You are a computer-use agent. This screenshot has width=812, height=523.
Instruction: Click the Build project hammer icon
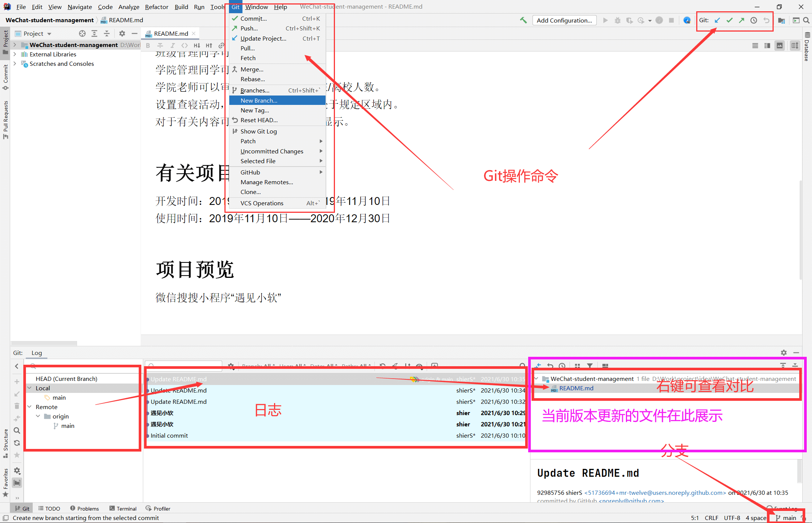(x=523, y=20)
